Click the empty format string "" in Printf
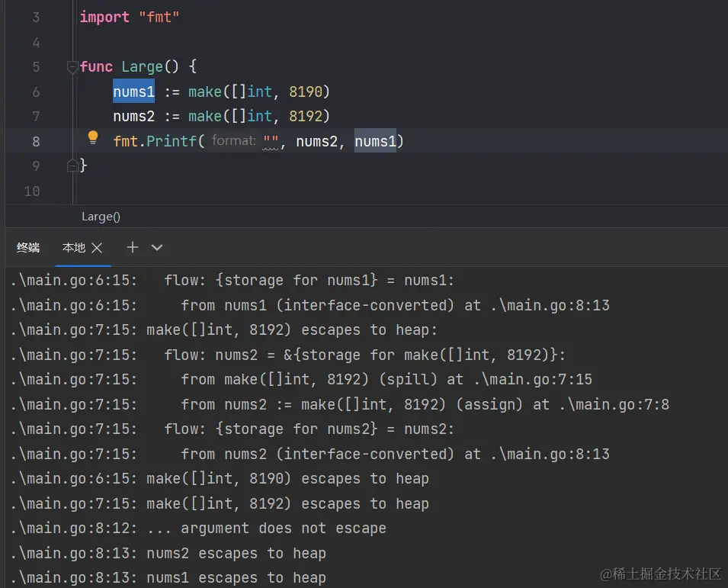728x588 pixels. coord(271,141)
